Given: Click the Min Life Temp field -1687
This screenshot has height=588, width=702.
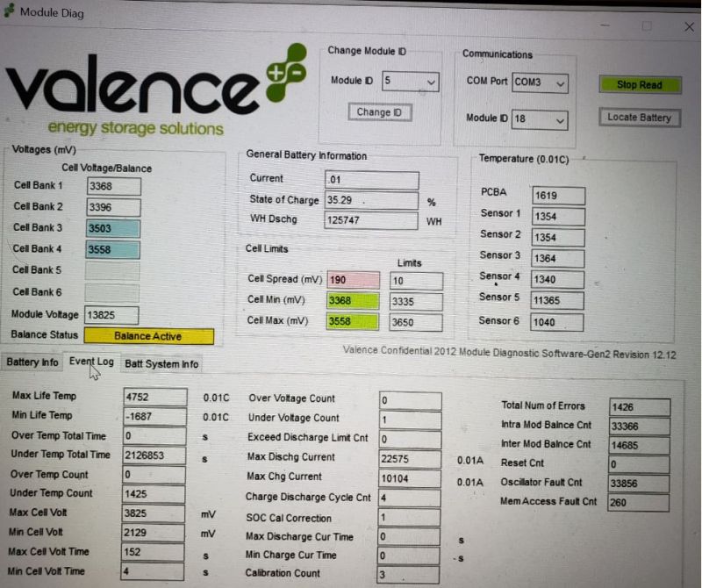Looking at the screenshot, I should (x=155, y=417).
